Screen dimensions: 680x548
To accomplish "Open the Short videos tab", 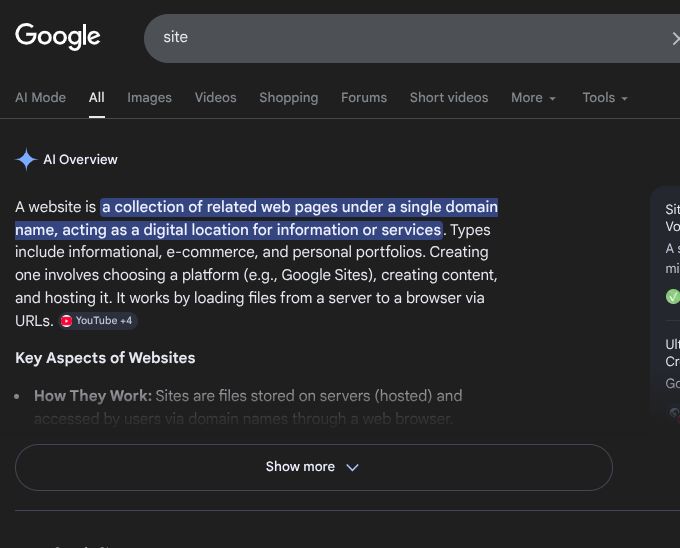I will click(x=449, y=98).
